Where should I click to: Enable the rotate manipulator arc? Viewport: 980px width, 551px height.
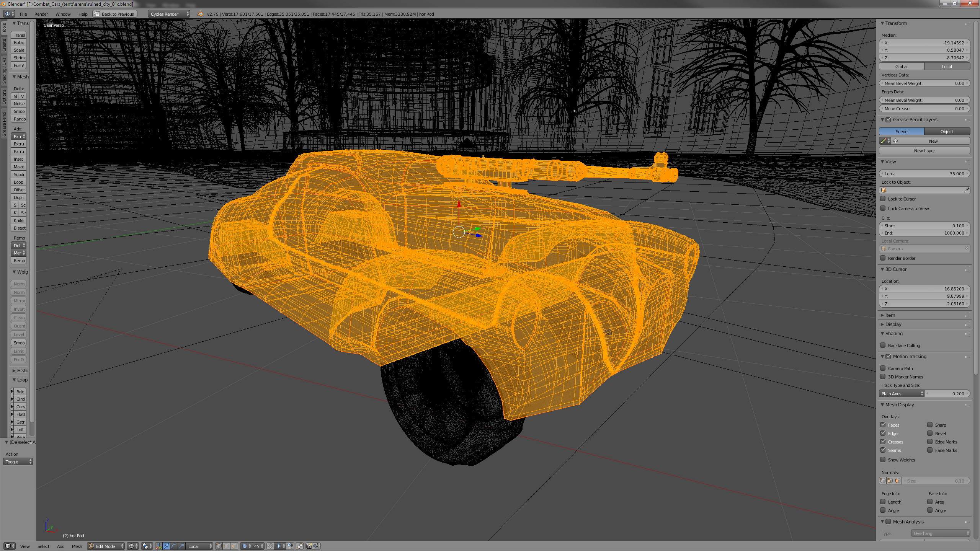[x=174, y=546]
